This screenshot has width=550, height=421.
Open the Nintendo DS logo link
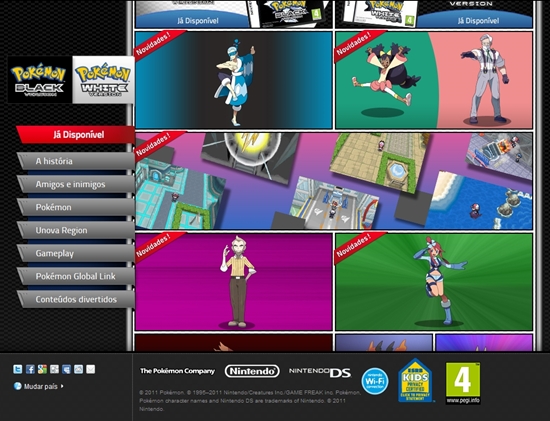320,372
